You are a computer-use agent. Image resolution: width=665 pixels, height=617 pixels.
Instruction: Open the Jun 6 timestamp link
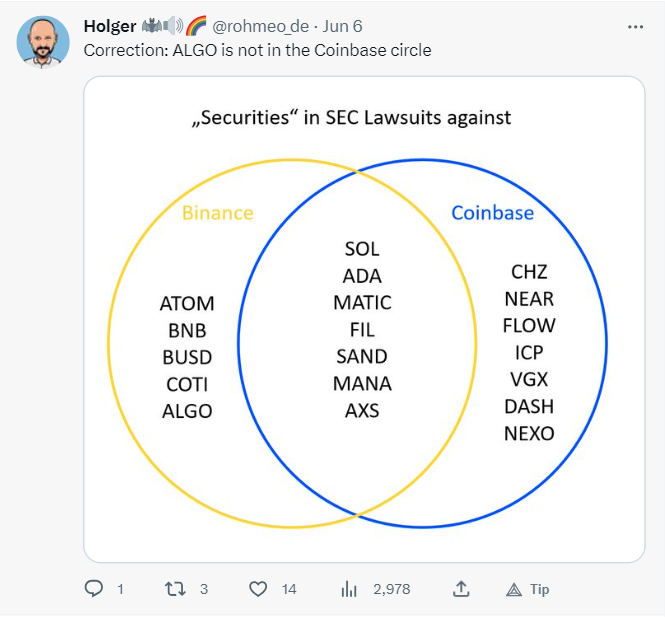coord(342,26)
